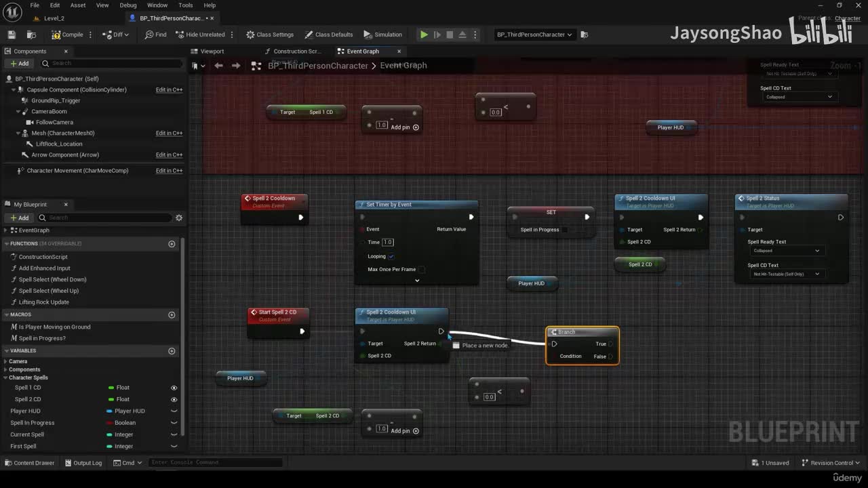The image size is (868, 488).
Task: Toggle visibility eye for First Spell variable
Action: 174,446
